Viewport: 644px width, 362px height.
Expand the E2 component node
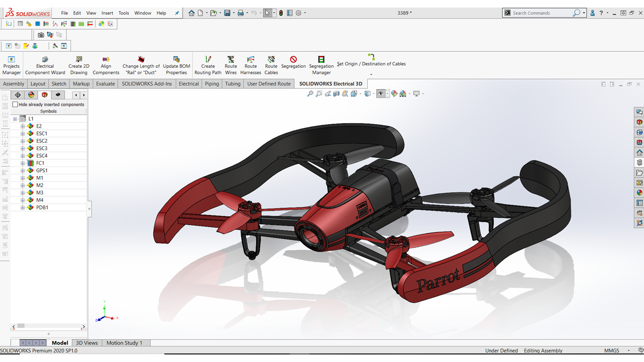23,126
